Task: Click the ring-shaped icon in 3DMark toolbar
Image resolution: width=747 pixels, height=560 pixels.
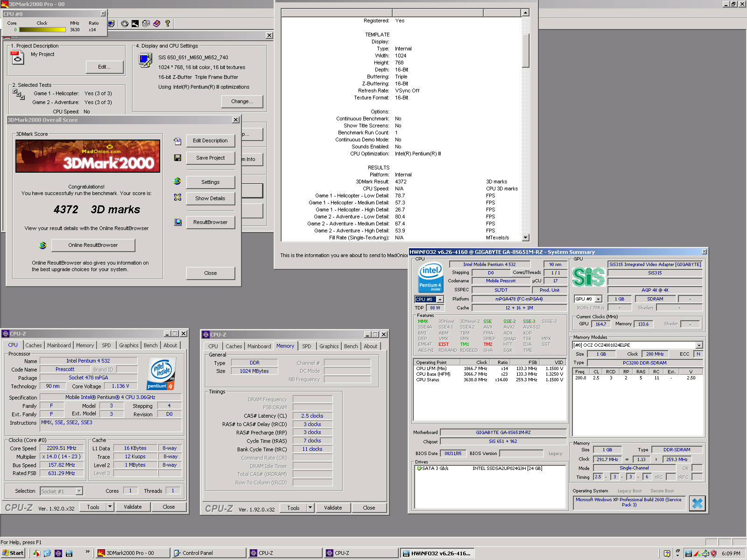Action: (125, 23)
